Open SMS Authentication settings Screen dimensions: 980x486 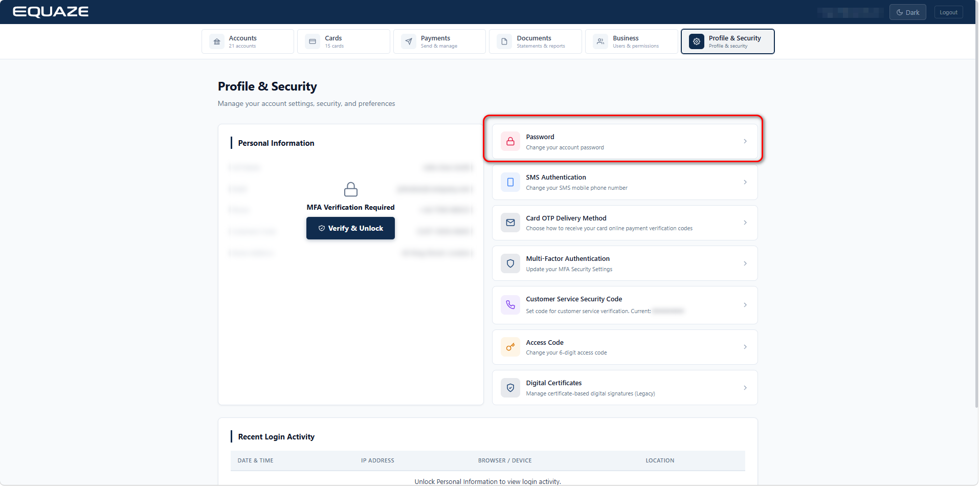click(x=625, y=182)
